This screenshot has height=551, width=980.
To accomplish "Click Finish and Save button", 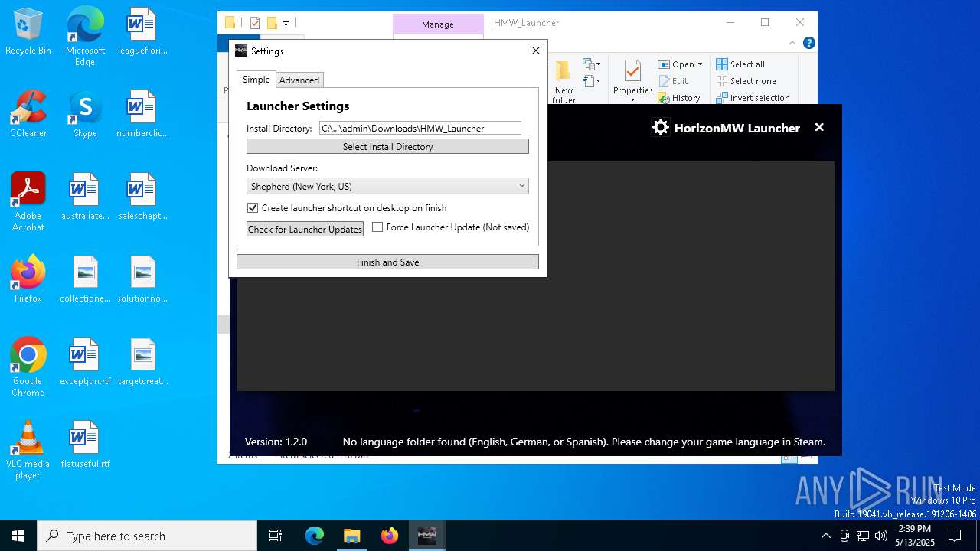I will [387, 262].
